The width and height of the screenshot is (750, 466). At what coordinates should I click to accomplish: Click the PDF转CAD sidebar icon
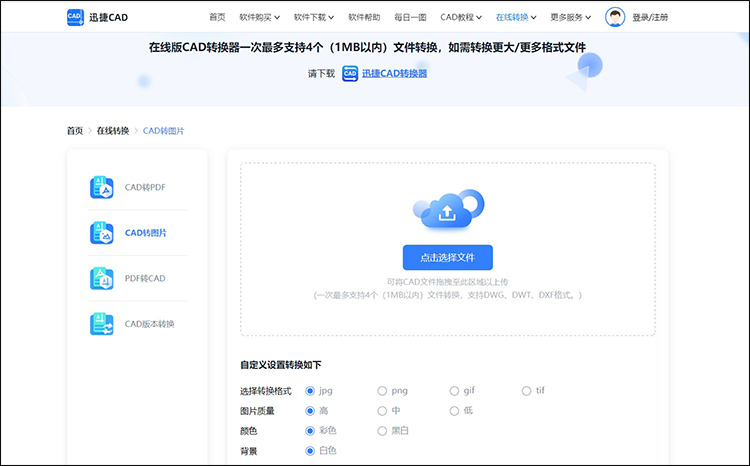tap(102, 278)
